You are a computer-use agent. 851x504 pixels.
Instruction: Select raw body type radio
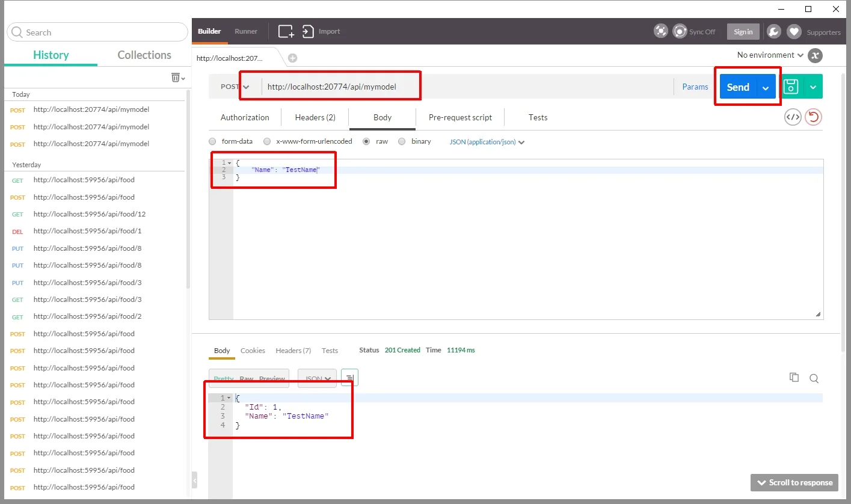[366, 141]
